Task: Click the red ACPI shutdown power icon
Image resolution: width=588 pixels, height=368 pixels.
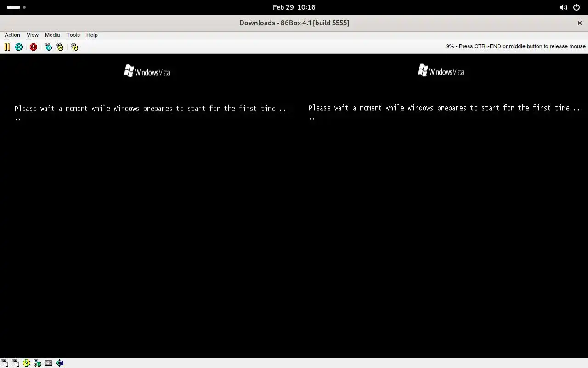Action: pyautogui.click(x=34, y=47)
